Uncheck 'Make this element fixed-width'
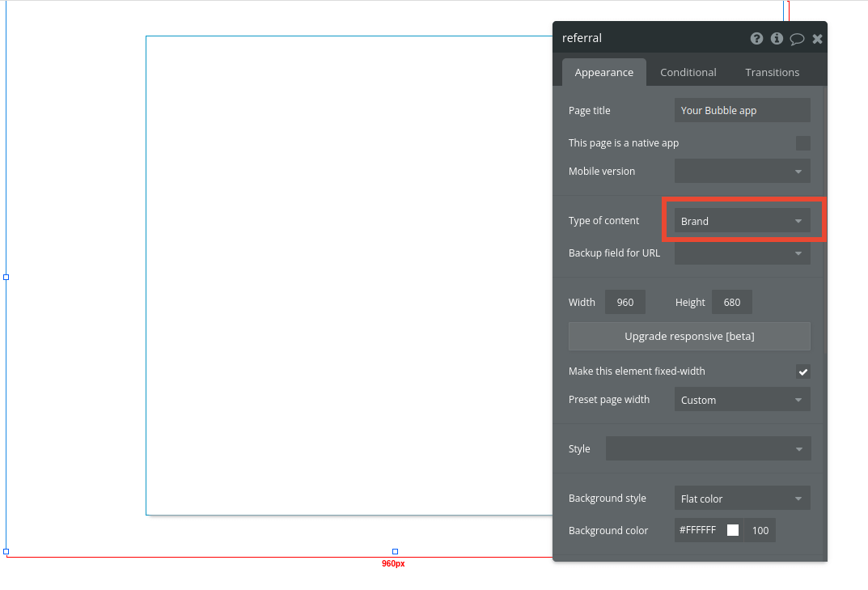Screen dimensions: 868x590 click(802, 371)
